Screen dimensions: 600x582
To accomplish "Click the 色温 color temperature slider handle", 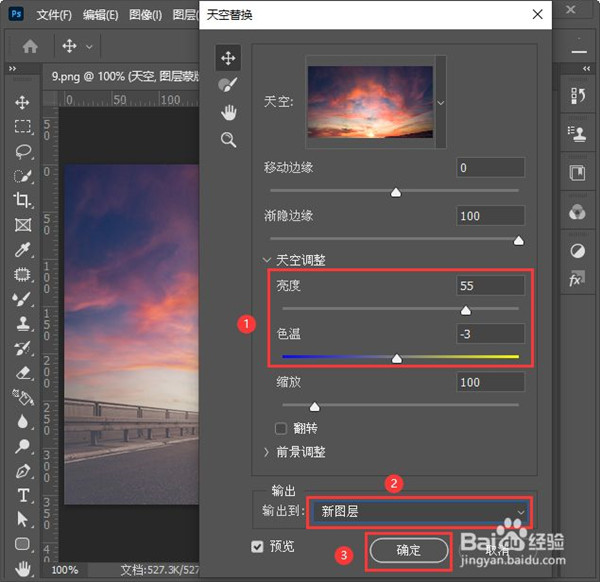I will tap(397, 357).
